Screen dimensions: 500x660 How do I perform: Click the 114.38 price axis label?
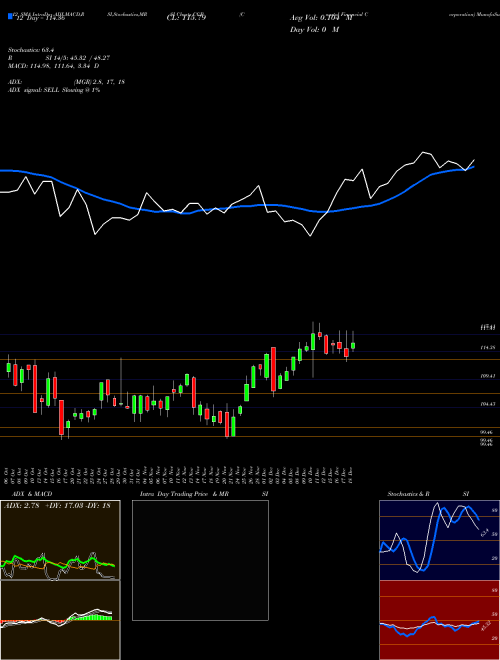(x=487, y=348)
